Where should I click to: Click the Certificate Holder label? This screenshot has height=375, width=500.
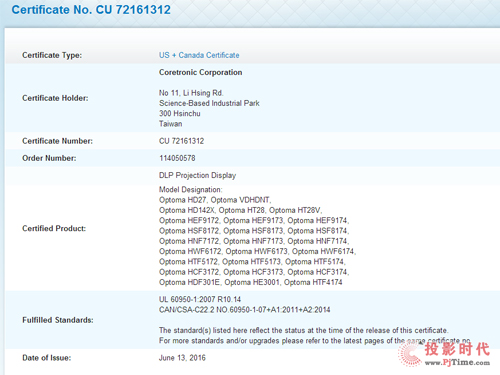pyautogui.click(x=55, y=98)
